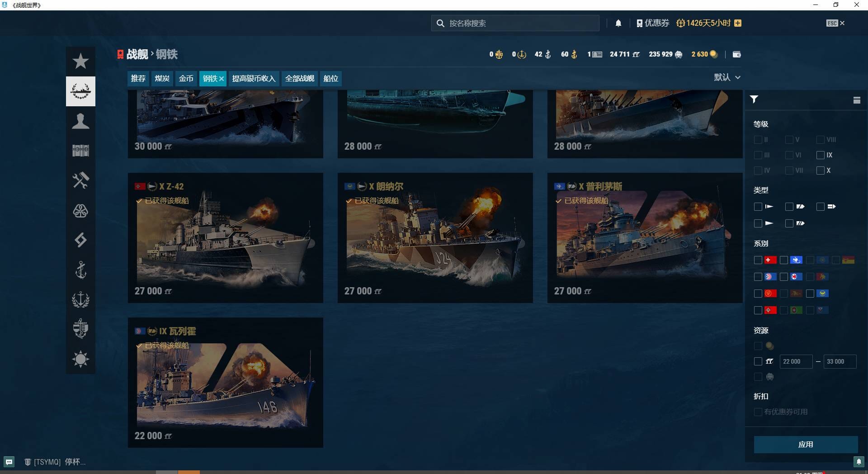Screen dimensions: 868x474
Task: Click the minimum steel price field 22 000
Action: (x=796, y=361)
